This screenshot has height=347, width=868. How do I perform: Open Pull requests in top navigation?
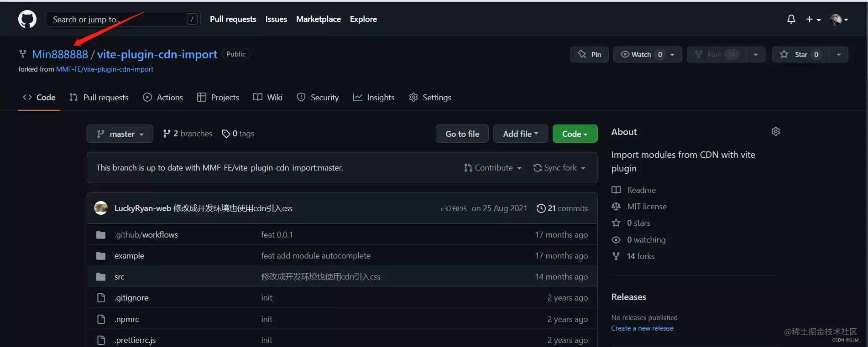(x=233, y=19)
